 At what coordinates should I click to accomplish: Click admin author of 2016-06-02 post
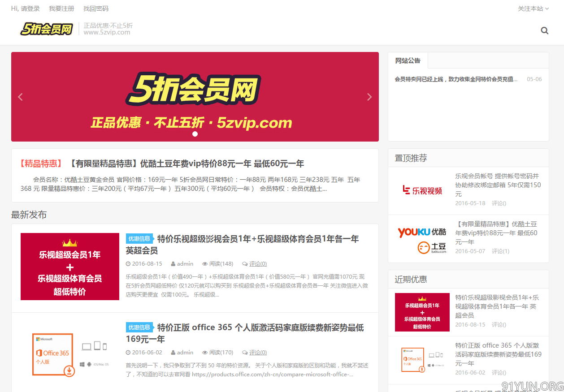(185, 353)
